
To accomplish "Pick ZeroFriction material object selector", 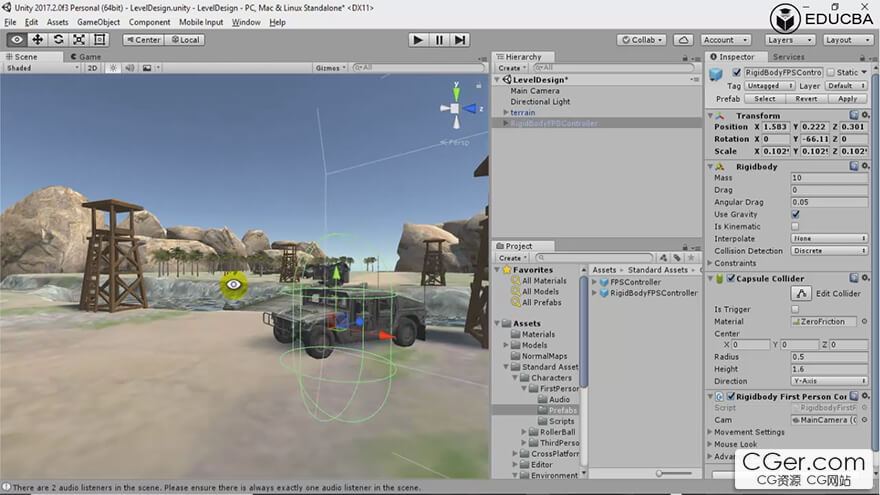I will pos(864,322).
